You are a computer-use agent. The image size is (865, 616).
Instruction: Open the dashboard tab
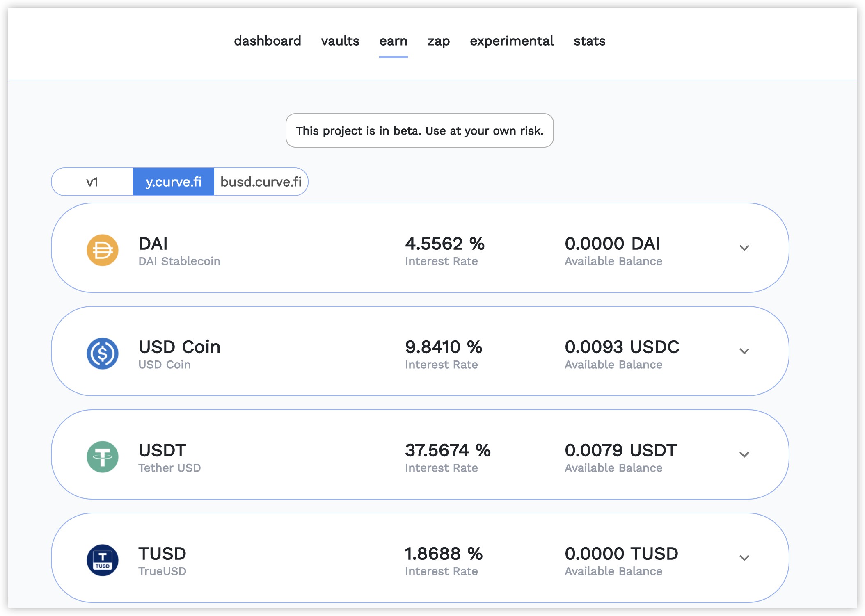coord(268,41)
